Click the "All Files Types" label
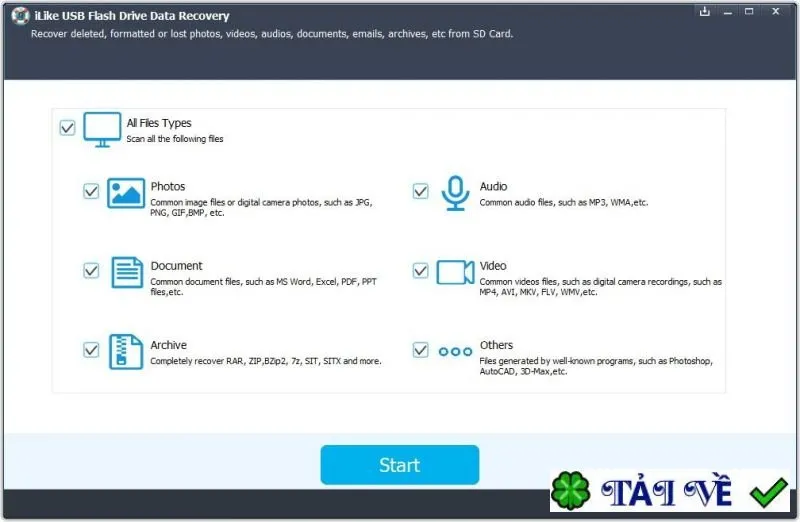 click(159, 123)
